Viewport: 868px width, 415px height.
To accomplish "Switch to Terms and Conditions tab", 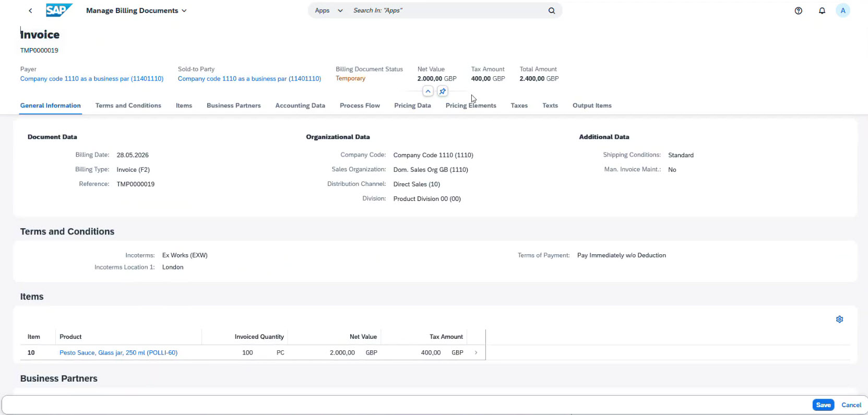I will click(x=128, y=105).
